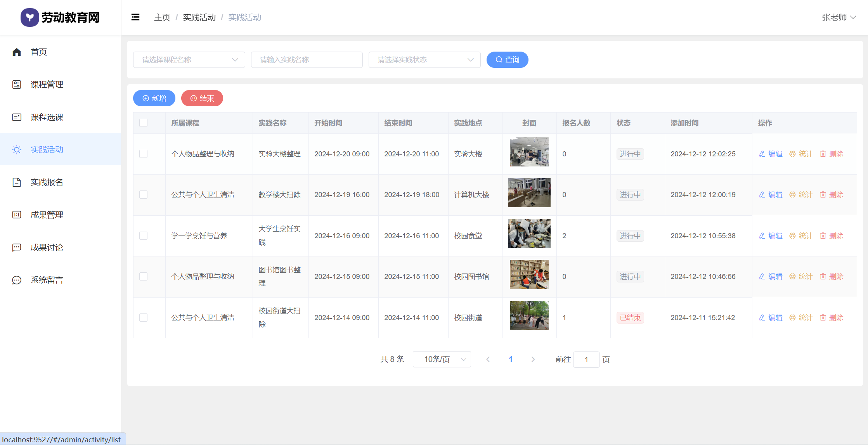Click the 系统留言 chat bubble icon

click(x=17, y=280)
